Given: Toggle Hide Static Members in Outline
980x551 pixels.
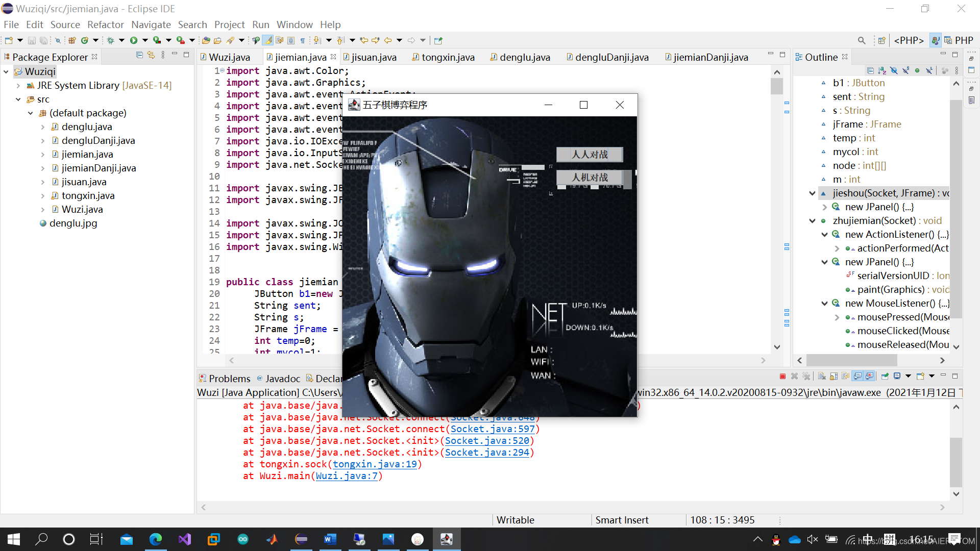Looking at the screenshot, I should (x=905, y=70).
